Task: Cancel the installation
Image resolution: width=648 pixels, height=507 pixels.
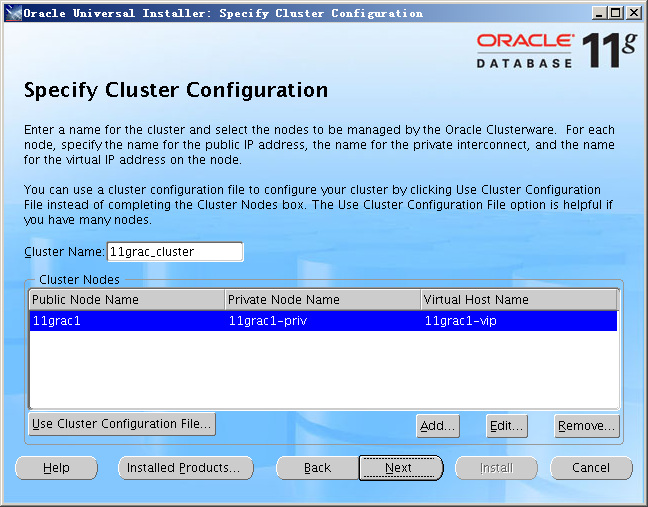Action: [x=591, y=468]
